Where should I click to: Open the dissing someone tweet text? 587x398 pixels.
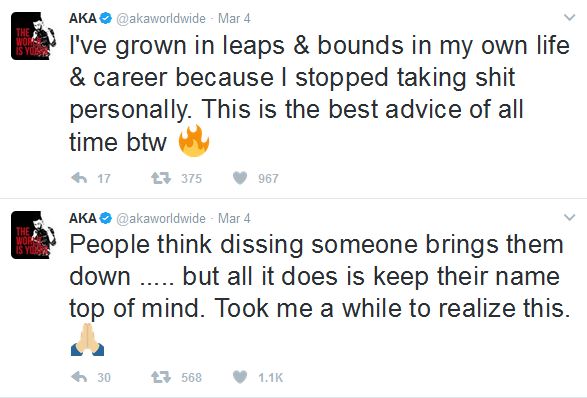[x=320, y=277]
